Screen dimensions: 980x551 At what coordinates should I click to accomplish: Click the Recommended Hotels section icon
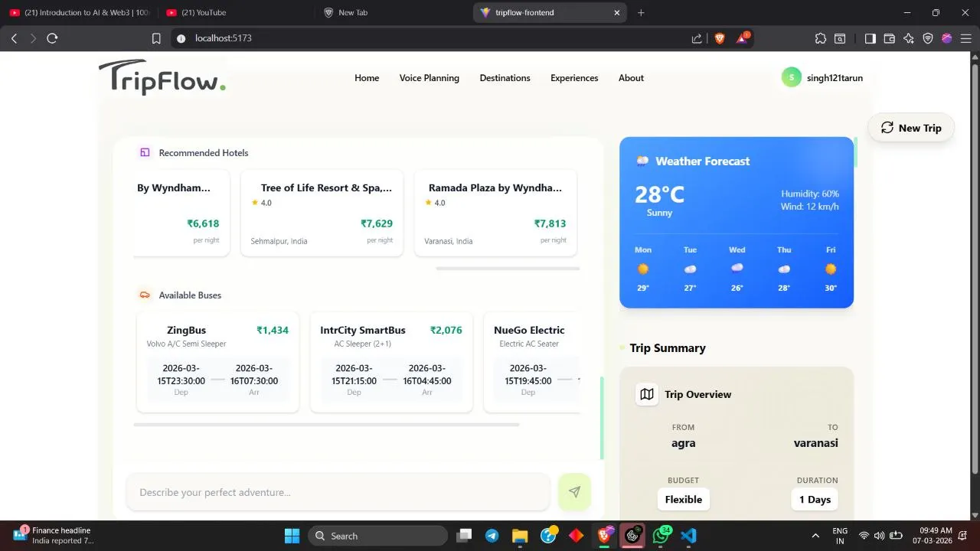(x=145, y=152)
